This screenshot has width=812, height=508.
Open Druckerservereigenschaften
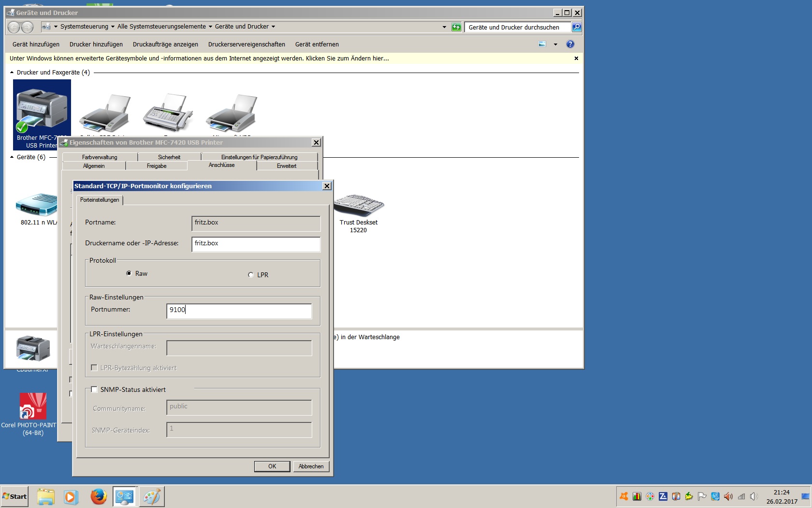point(246,44)
